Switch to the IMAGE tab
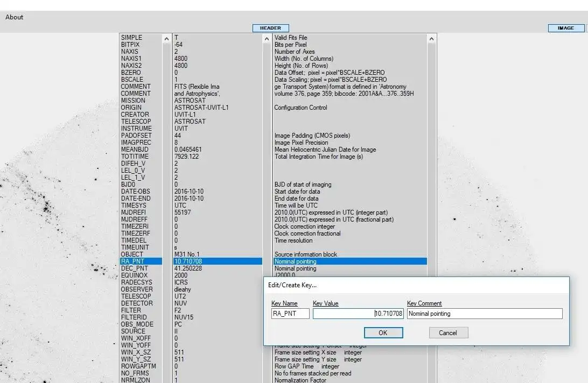Screen dimensions: 588x383 566,28
